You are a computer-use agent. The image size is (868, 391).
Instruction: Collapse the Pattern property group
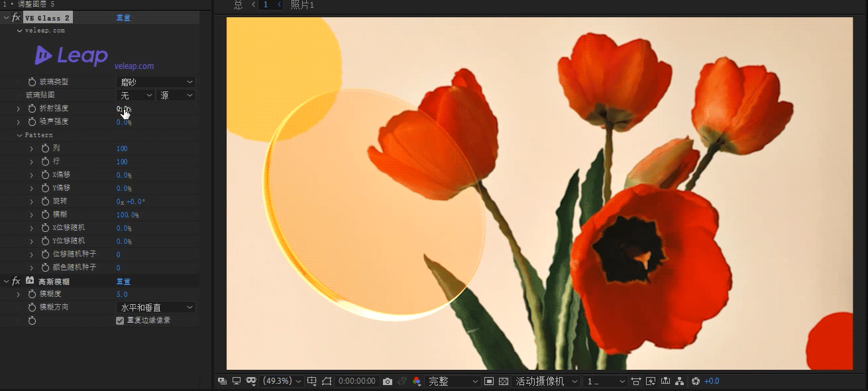19,135
